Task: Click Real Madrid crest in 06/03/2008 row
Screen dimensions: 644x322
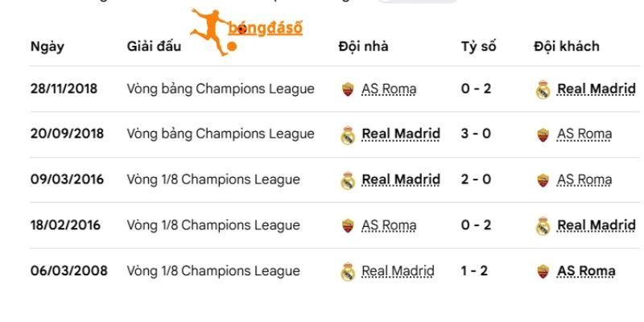Action: point(348,271)
